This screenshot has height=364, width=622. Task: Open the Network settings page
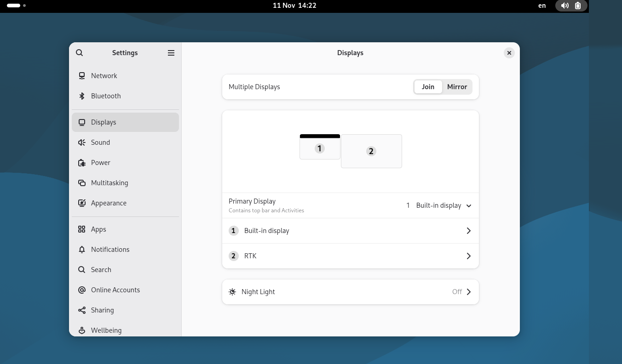(104, 76)
